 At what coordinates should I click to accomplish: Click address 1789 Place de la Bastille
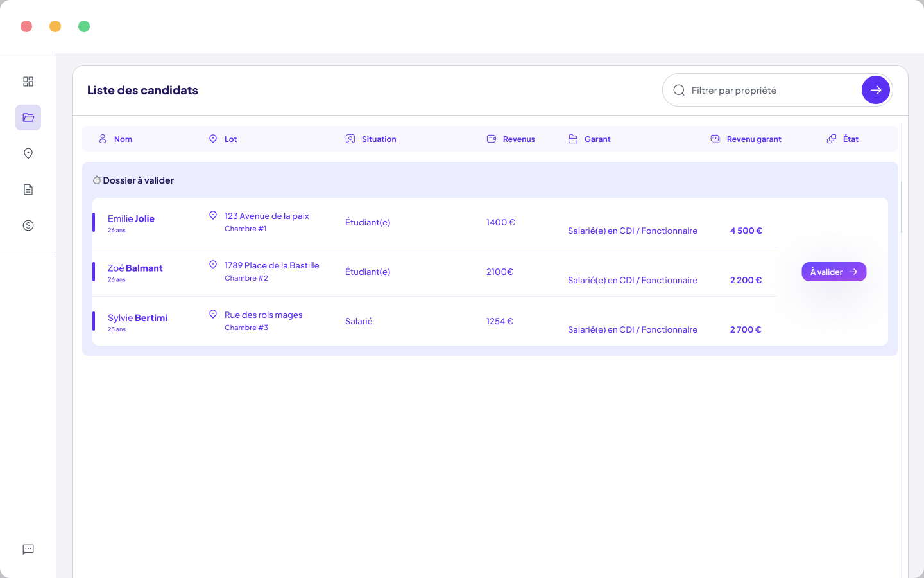tap(272, 266)
